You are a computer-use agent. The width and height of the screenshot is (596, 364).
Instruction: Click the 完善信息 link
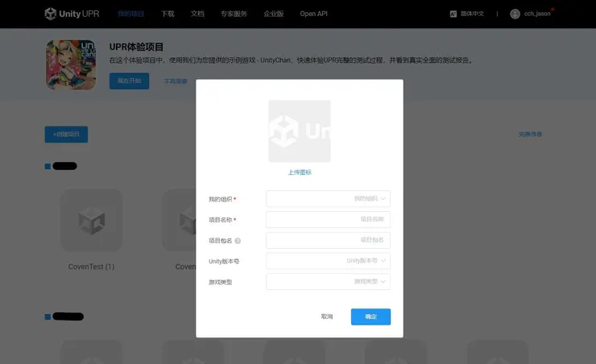pos(530,134)
